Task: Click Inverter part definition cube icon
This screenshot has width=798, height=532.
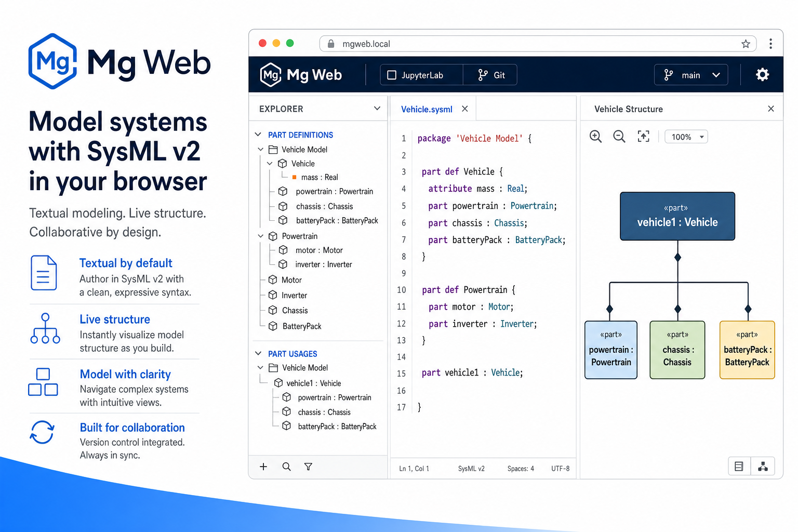Action: (x=273, y=295)
